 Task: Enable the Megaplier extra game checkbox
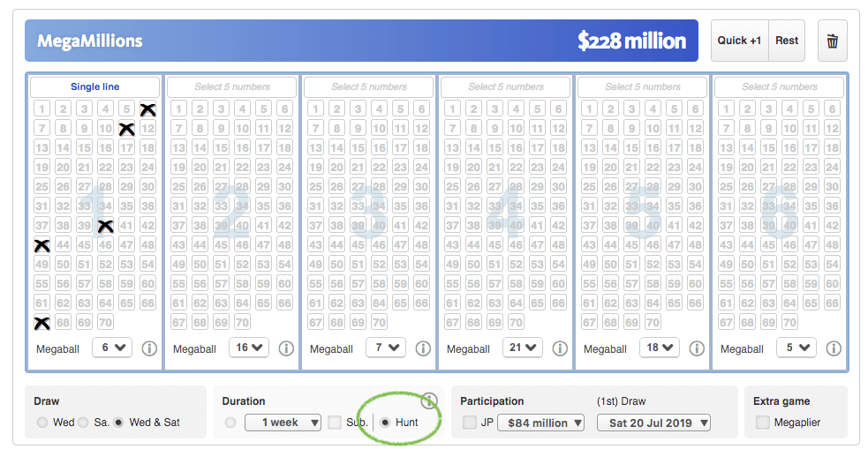(x=762, y=423)
